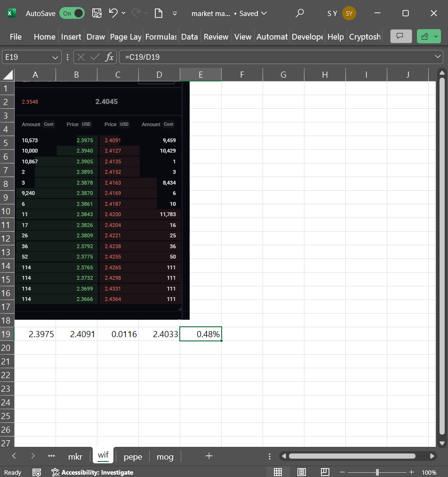Expand the formula bar chevron
Screen dimensions: 448x477
[x=437, y=57]
